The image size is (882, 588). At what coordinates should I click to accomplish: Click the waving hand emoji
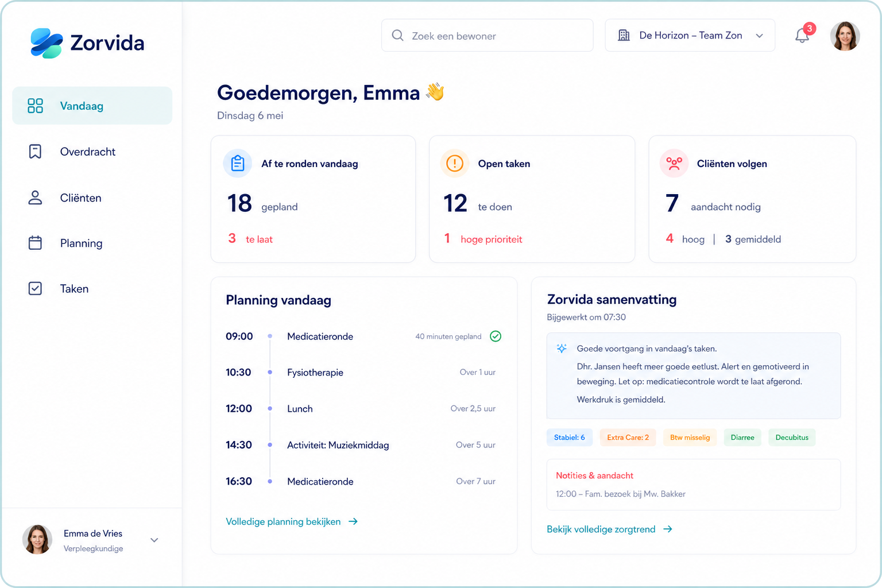tap(435, 92)
